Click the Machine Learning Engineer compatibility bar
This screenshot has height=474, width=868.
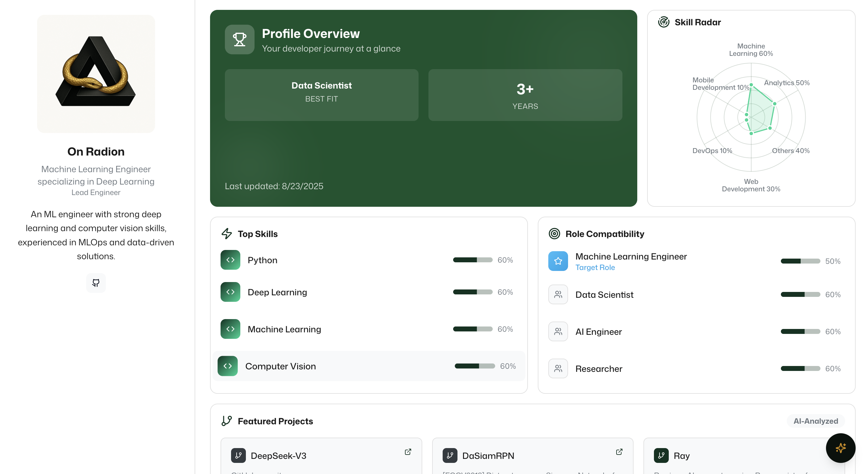800,261
